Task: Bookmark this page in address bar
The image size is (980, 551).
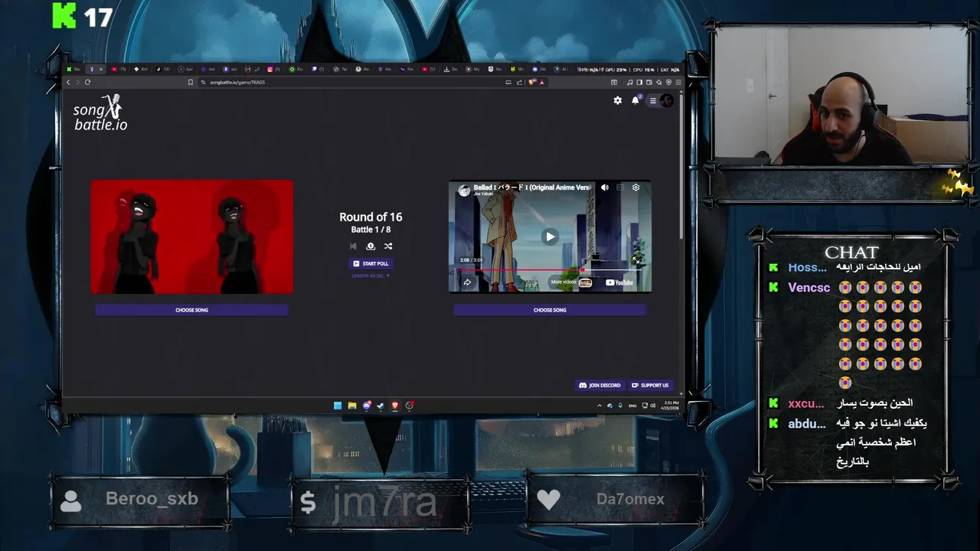Action: point(191,82)
